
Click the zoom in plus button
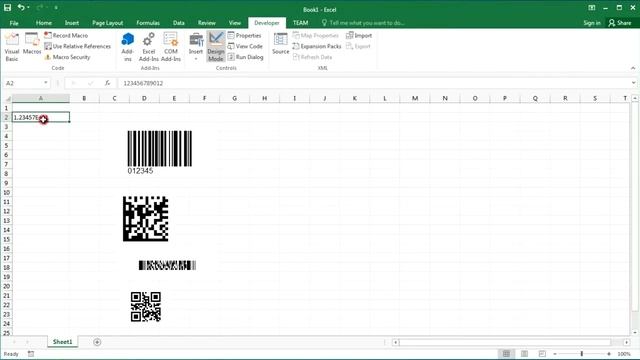(x=609, y=354)
